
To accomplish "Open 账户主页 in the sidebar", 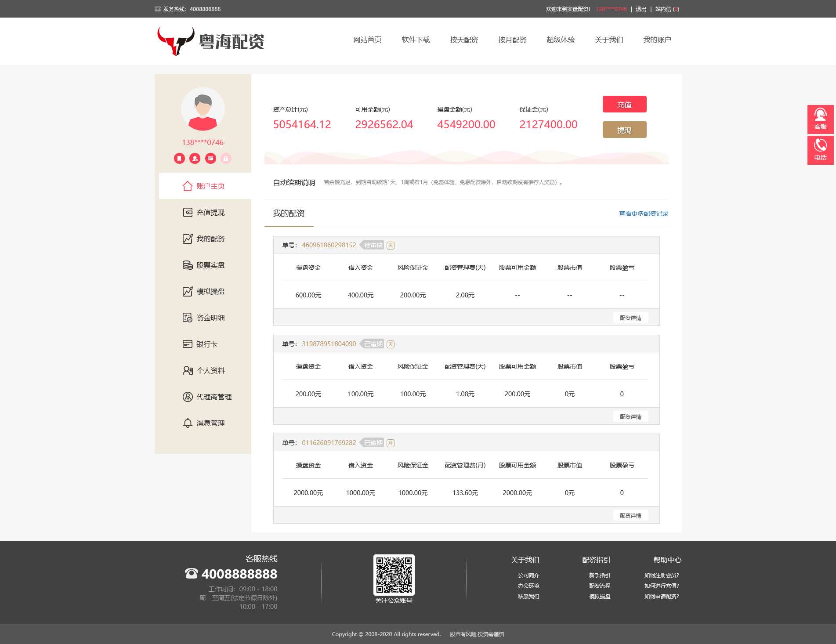I will point(205,186).
